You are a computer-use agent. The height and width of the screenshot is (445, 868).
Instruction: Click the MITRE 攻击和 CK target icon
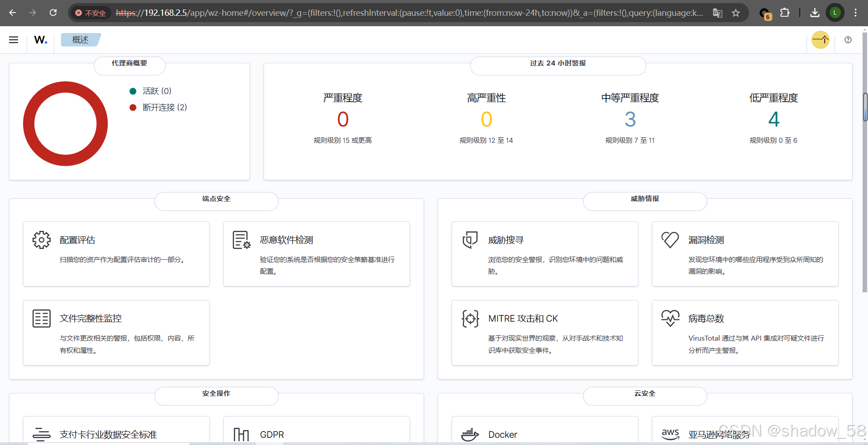470,319
